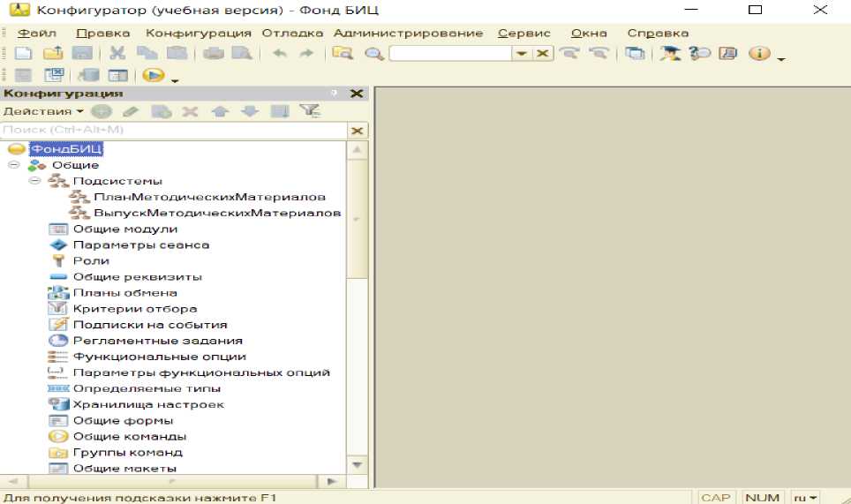Open the Конфигурация menu
Image resolution: width=851 pixels, height=504 pixels.
[199, 33]
